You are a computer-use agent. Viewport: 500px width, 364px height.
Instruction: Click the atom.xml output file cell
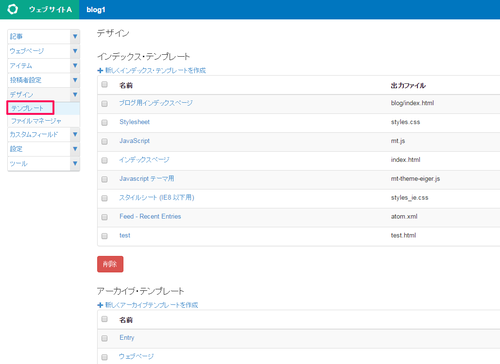click(x=404, y=216)
